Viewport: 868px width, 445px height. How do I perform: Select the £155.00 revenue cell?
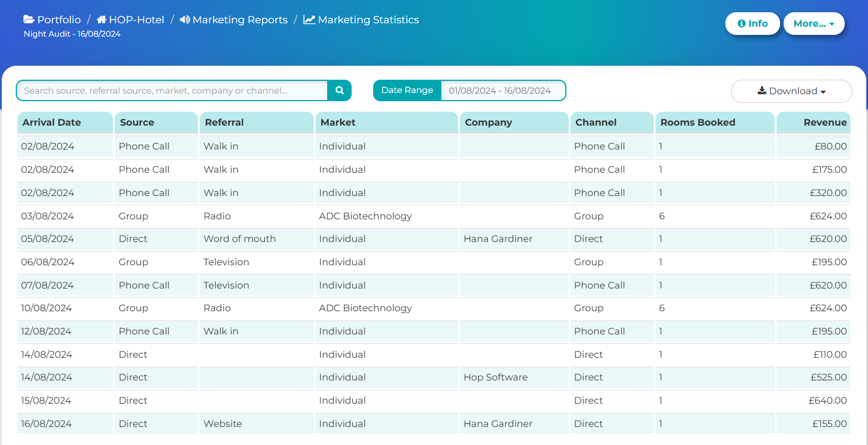[x=813, y=423]
